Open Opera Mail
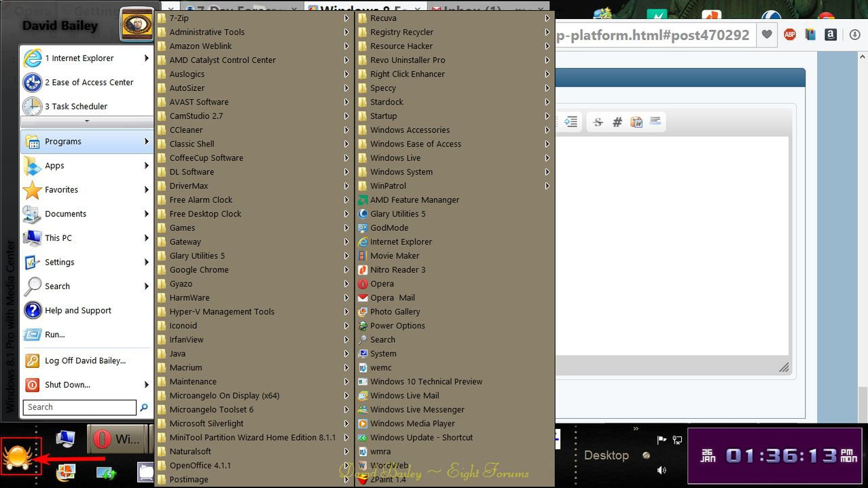 click(x=454, y=297)
